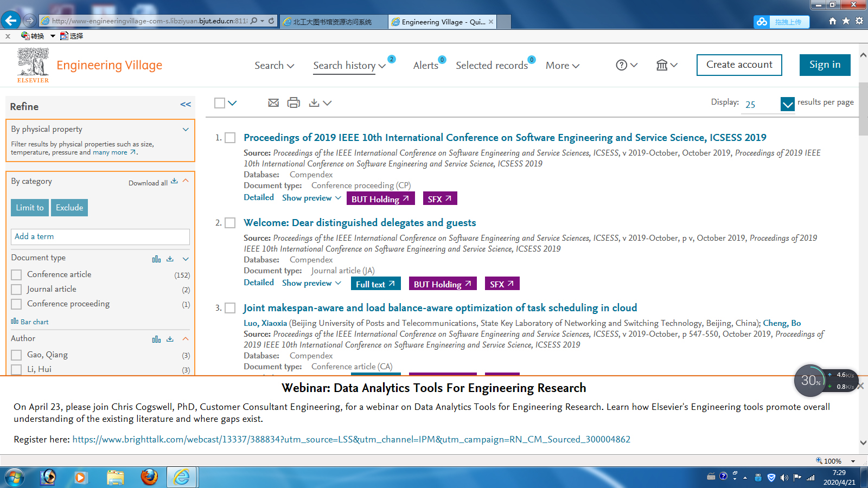Tick the Conference proceeding checkbox

click(16, 304)
